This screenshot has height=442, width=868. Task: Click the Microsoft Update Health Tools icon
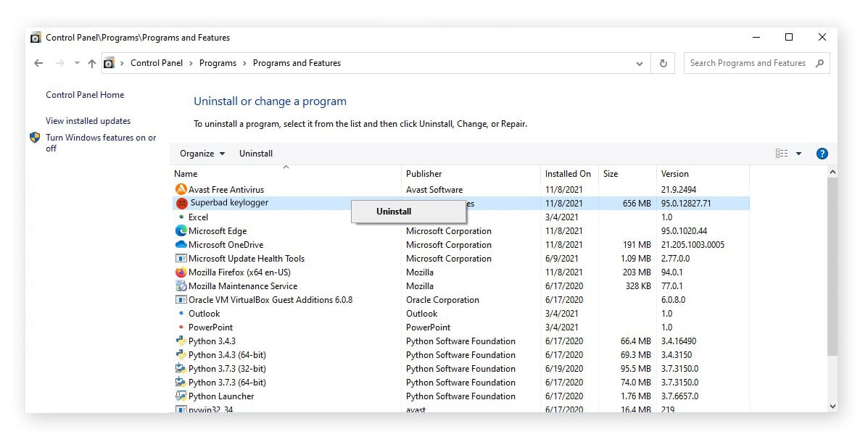pos(181,259)
